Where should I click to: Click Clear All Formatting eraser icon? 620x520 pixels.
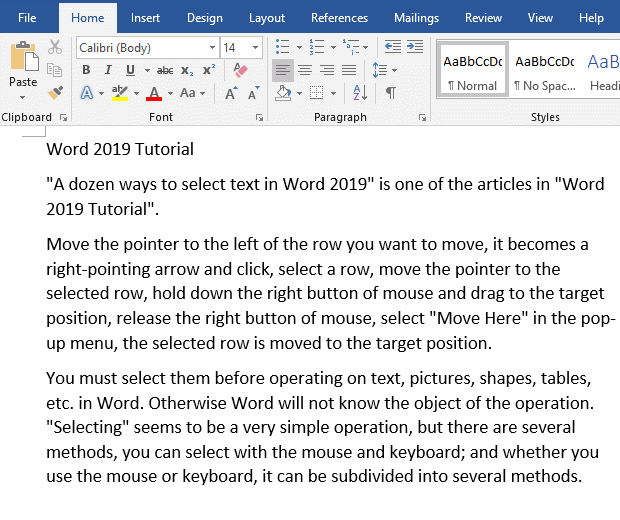pyautogui.click(x=240, y=70)
